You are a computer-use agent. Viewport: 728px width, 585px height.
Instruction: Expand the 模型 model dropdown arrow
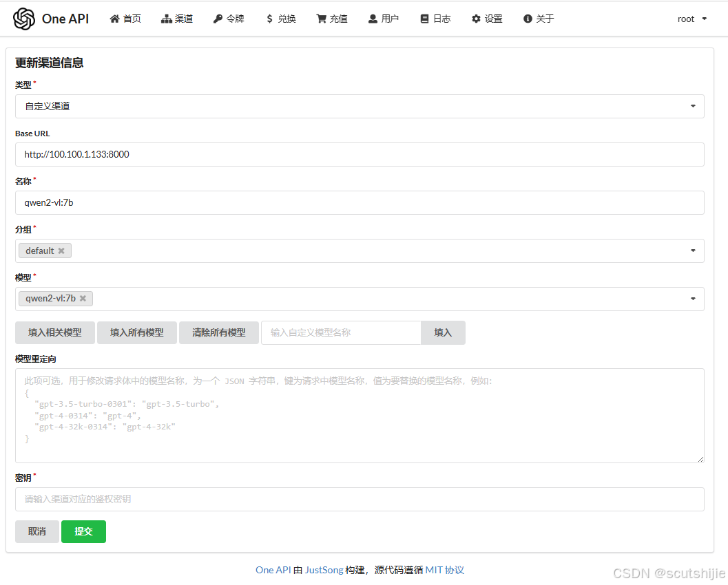coord(693,299)
